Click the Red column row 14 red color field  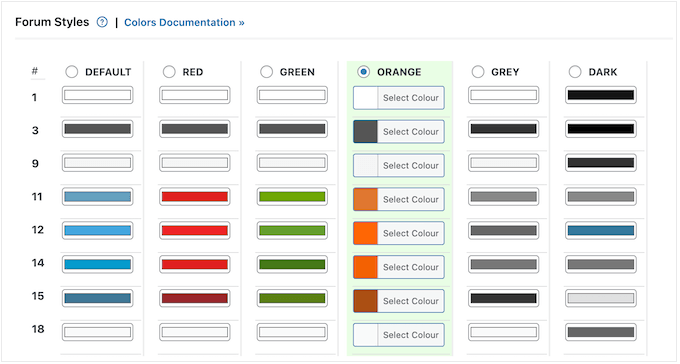pyautogui.click(x=195, y=264)
